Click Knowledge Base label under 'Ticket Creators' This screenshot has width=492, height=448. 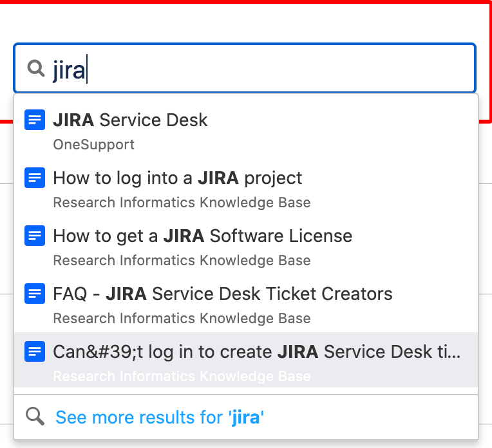click(182, 319)
